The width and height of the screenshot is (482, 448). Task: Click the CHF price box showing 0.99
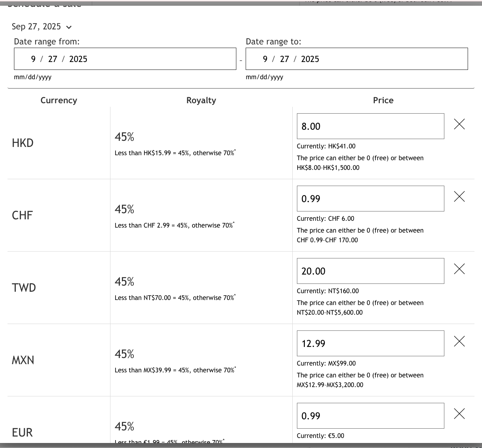coord(370,199)
